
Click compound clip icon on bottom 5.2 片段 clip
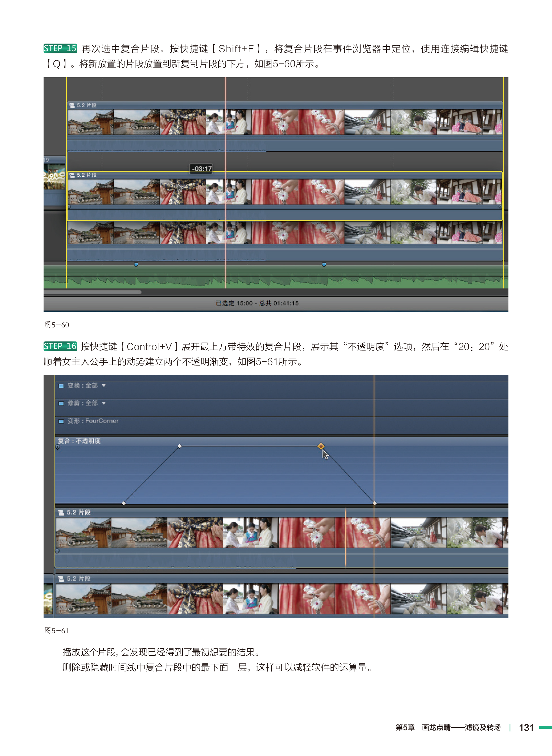61,579
